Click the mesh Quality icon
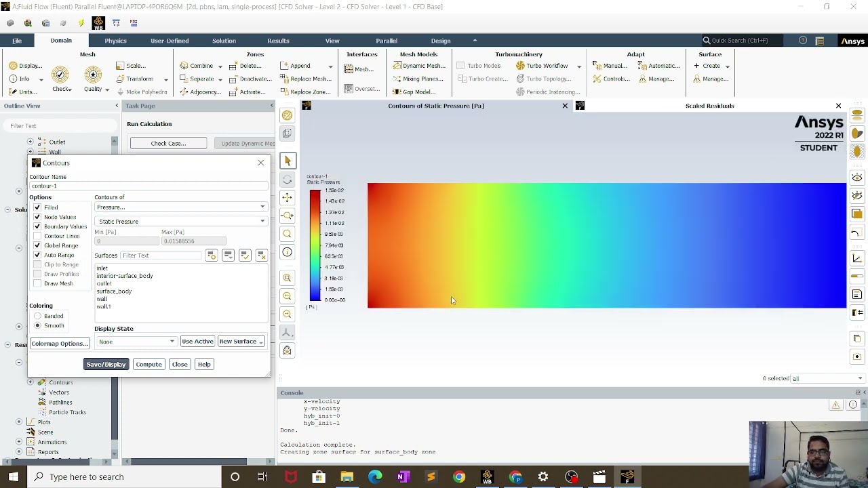The height and width of the screenshot is (488, 868). pyautogui.click(x=93, y=75)
